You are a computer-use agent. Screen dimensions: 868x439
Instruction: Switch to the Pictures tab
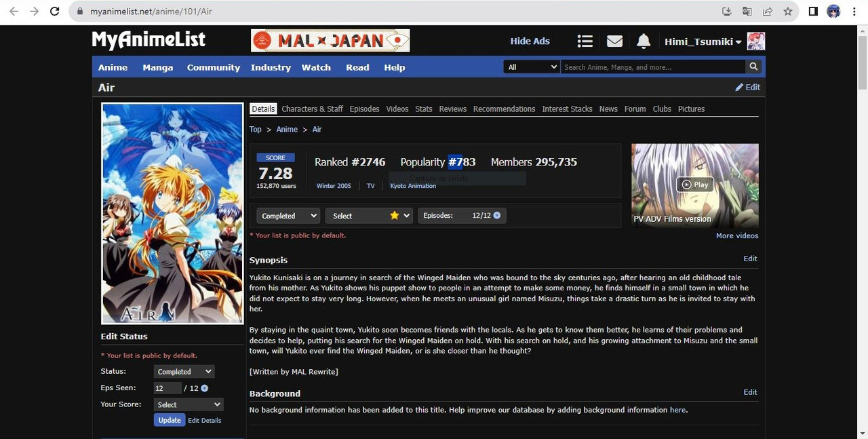(691, 109)
